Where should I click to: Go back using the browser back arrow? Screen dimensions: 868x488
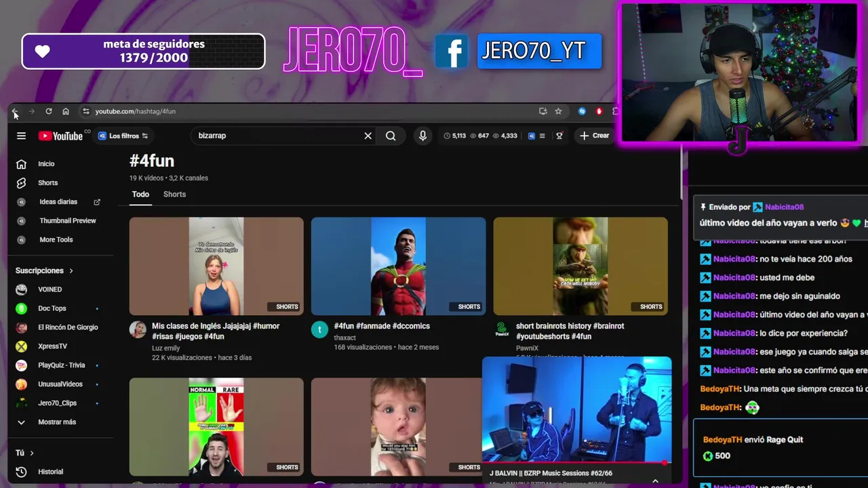click(x=15, y=111)
